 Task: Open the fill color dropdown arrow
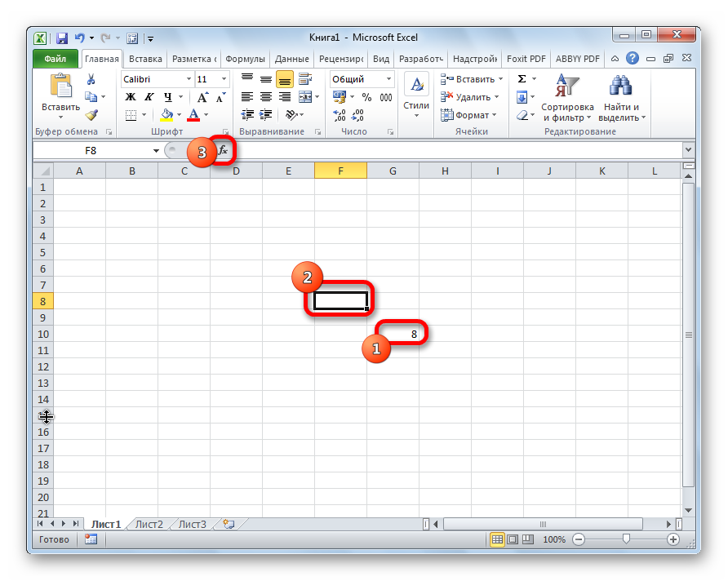coord(180,114)
